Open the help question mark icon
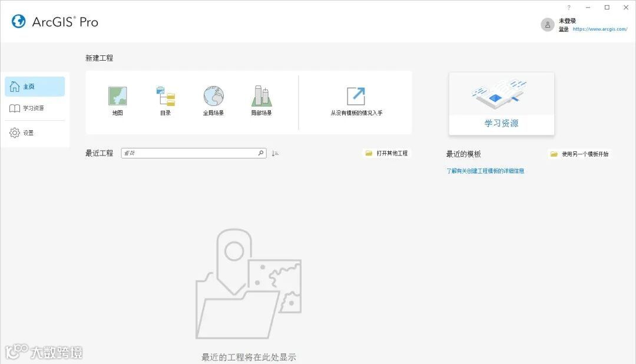The width and height of the screenshot is (636, 364). [x=569, y=7]
